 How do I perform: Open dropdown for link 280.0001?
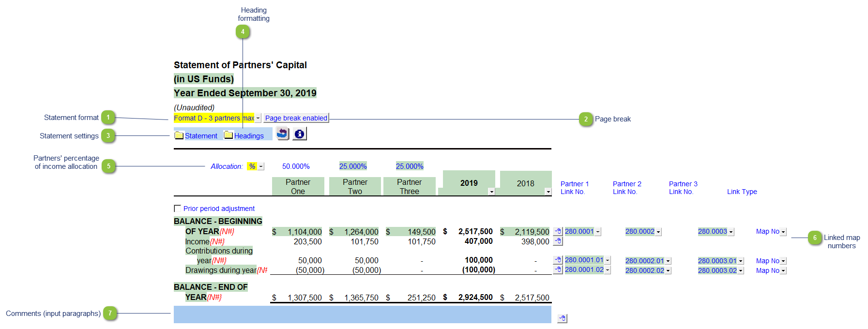point(598,232)
